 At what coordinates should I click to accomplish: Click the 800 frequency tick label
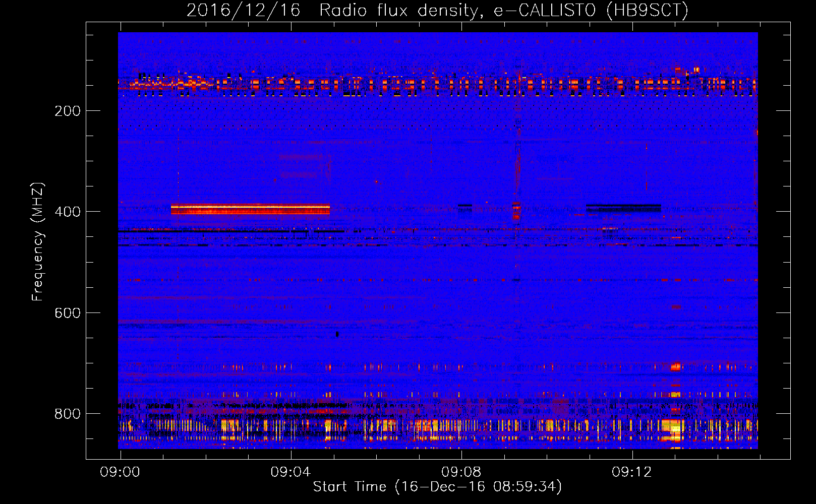[68, 414]
